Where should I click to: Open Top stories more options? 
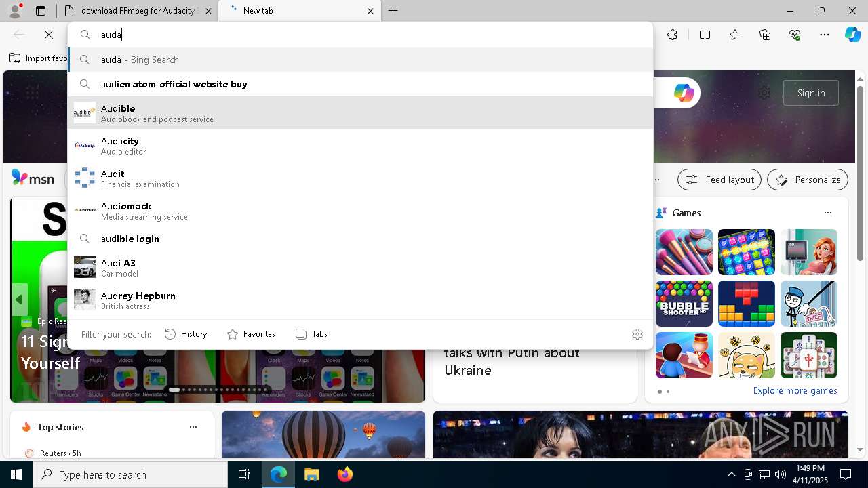[193, 427]
